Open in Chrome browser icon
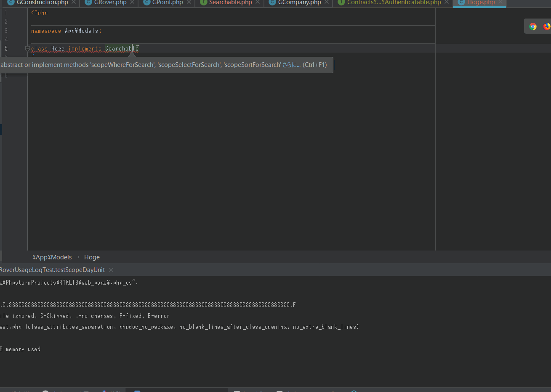Screen dimensions: 551x392 533,27
